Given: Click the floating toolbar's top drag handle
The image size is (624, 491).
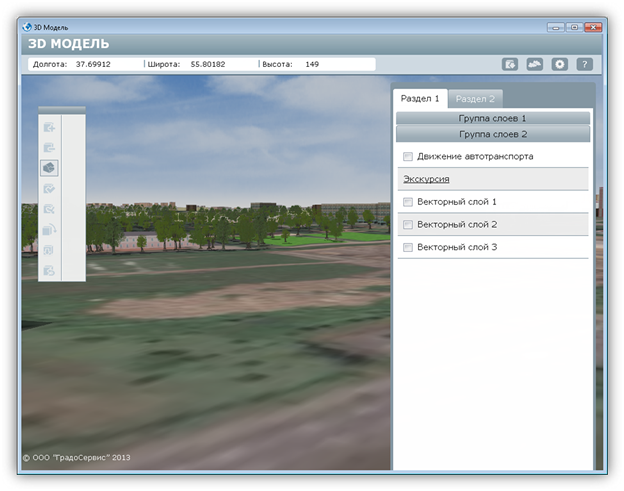Looking at the screenshot, I should [61, 109].
